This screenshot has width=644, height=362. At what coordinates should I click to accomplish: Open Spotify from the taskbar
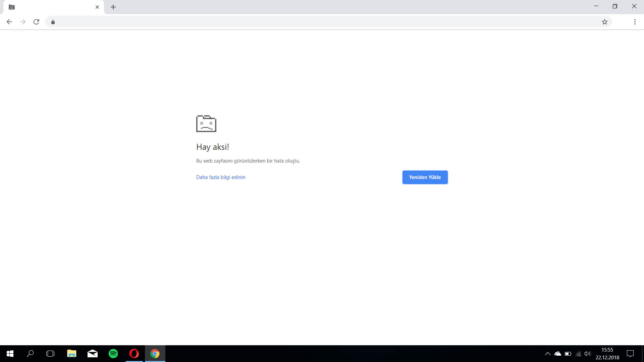click(113, 354)
